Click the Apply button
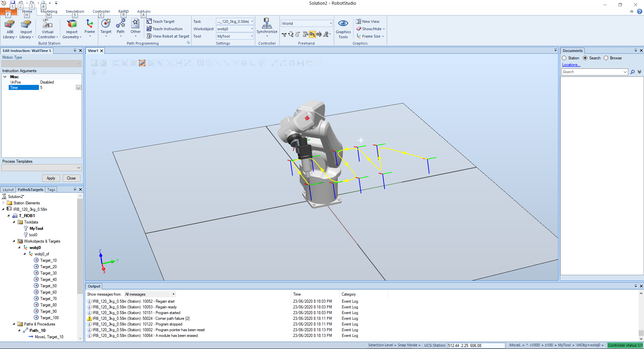 (x=51, y=178)
